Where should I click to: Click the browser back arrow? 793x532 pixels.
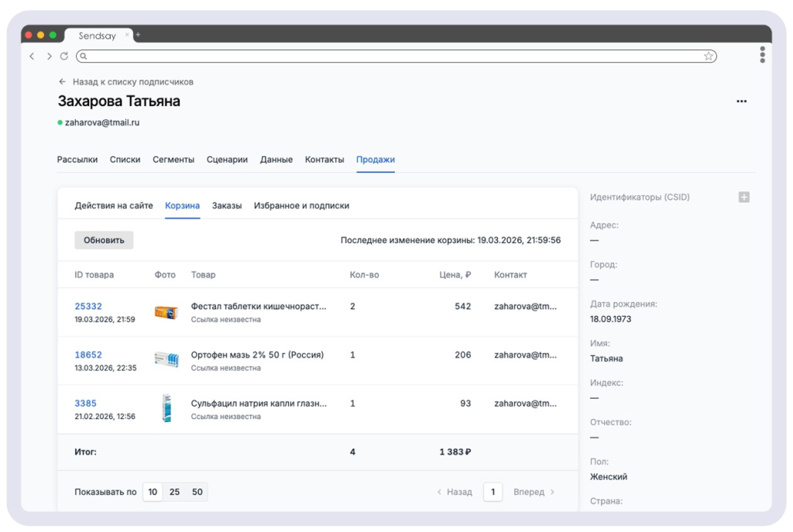point(32,56)
